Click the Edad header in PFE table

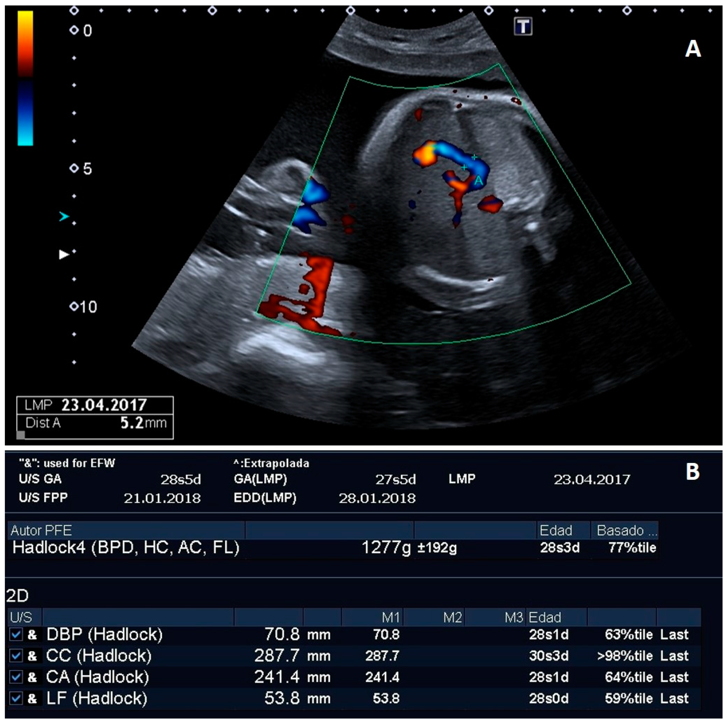coord(563,530)
